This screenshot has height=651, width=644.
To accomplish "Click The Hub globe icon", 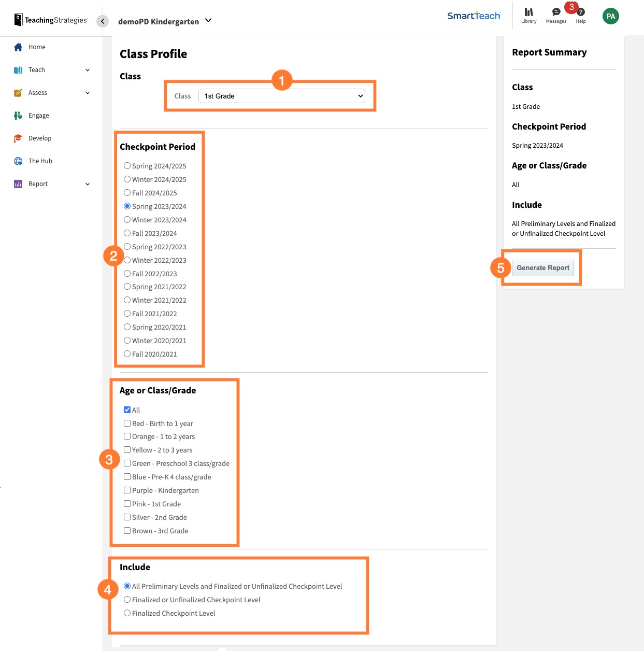I will [17, 161].
